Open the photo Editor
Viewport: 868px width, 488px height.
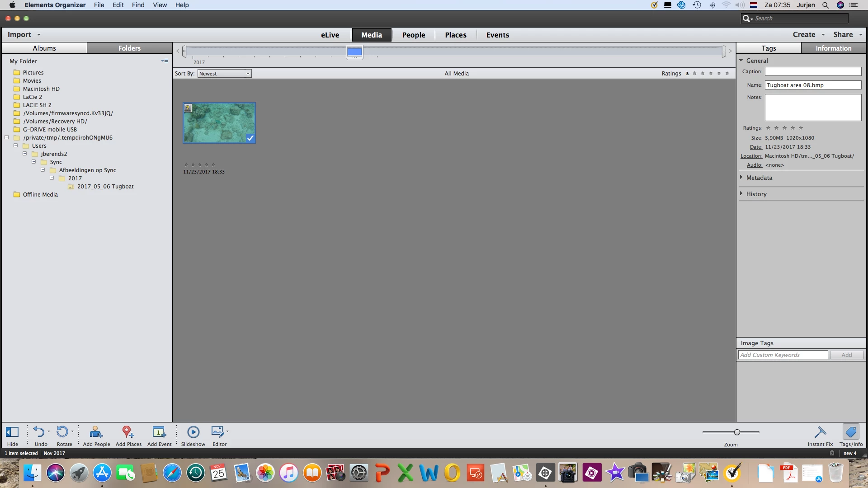click(218, 432)
